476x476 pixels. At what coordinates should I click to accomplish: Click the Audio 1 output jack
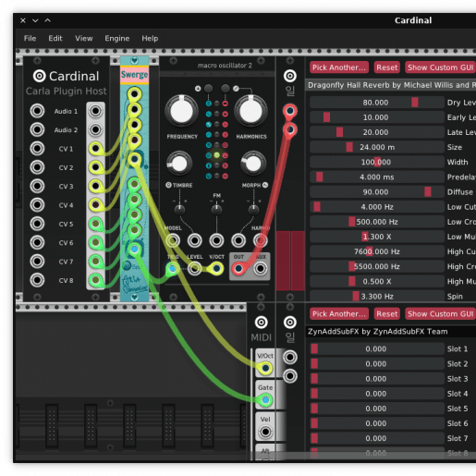tap(95, 111)
